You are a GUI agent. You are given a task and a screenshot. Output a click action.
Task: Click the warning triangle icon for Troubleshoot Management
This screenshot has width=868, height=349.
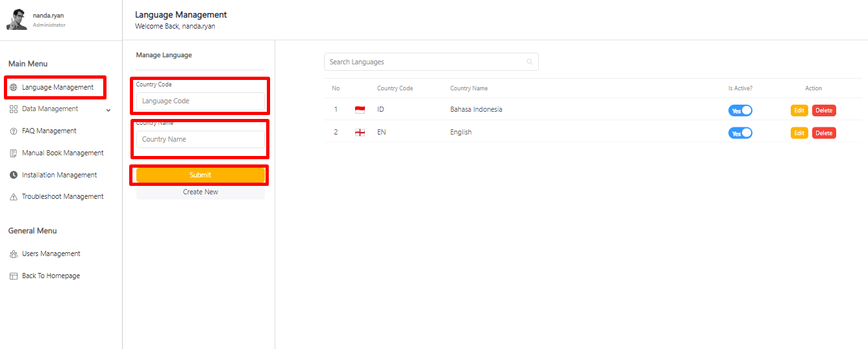[14, 197]
